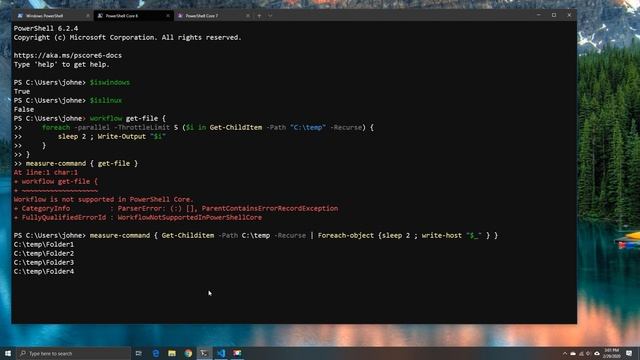This screenshot has width=640, height=360.
Task: Open the network tray icon
Action: [581, 353]
